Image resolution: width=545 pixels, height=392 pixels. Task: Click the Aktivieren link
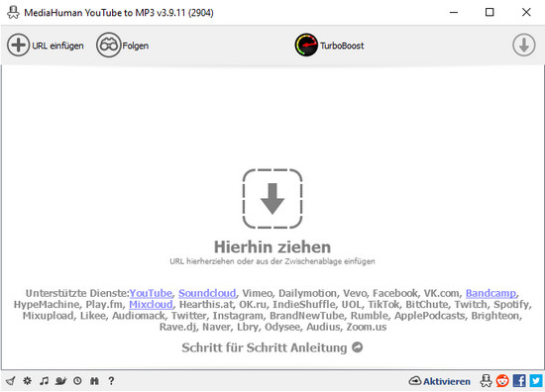(x=439, y=381)
